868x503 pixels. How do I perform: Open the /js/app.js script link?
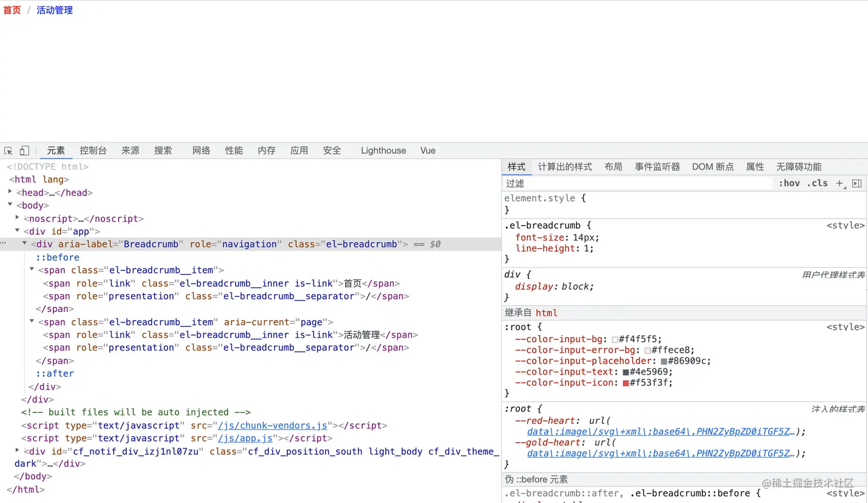point(245,438)
